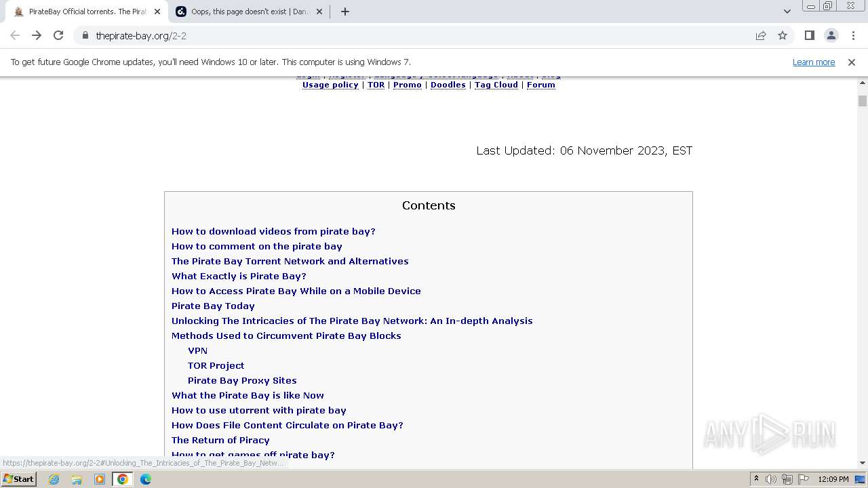Open the Promo link
Screen dimensions: 868x488
[408, 85]
